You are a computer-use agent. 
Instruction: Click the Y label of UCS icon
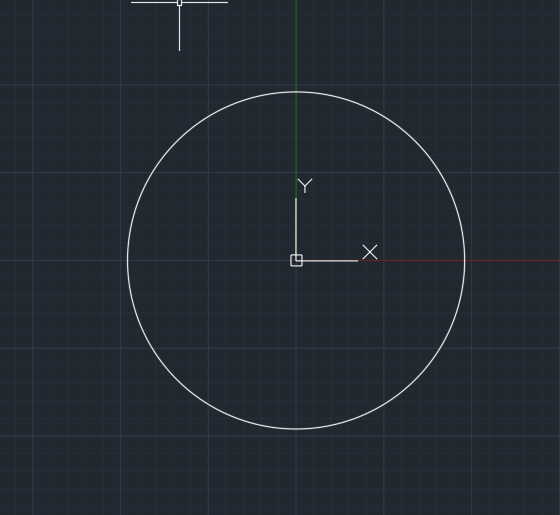point(305,186)
